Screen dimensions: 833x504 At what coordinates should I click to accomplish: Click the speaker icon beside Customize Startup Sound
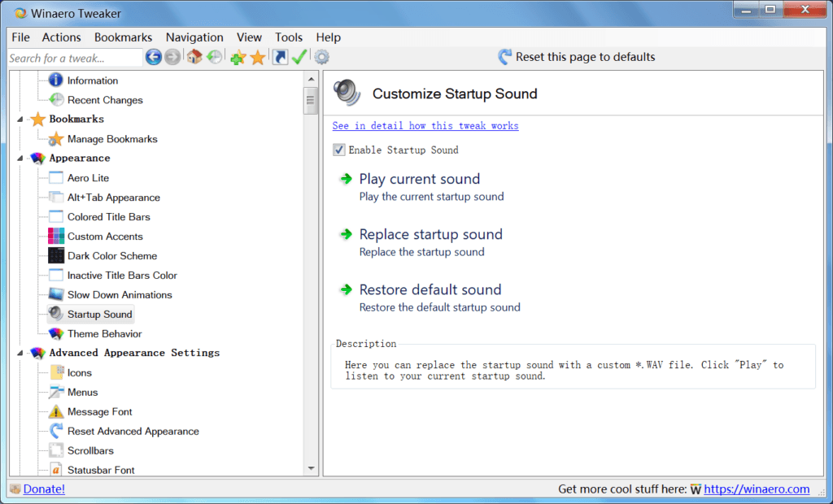point(347,93)
